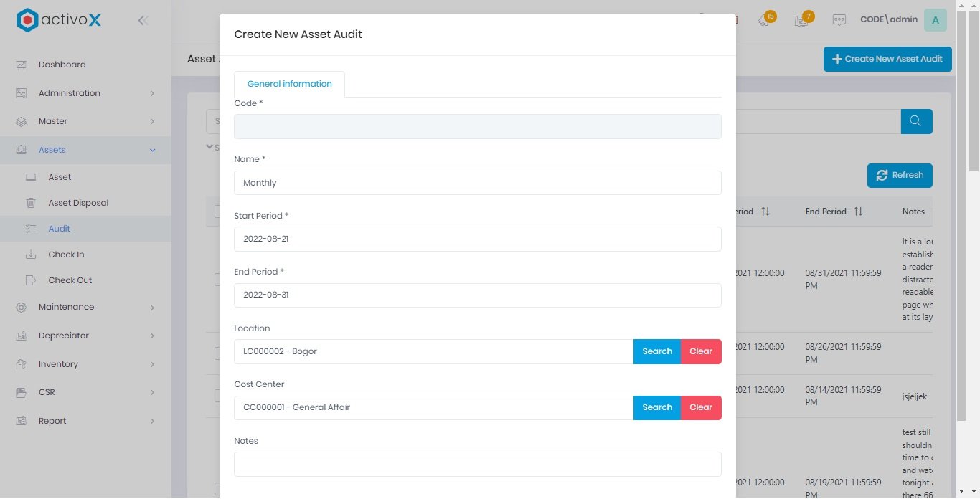Click the Refresh icon button
Screen dimensions: 980x499
882,175
